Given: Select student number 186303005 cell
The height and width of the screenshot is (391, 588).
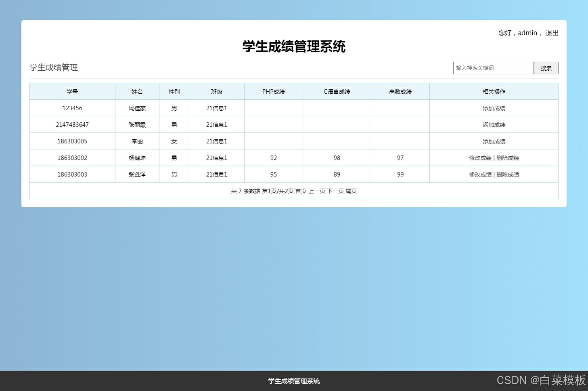Looking at the screenshot, I should tap(72, 141).
